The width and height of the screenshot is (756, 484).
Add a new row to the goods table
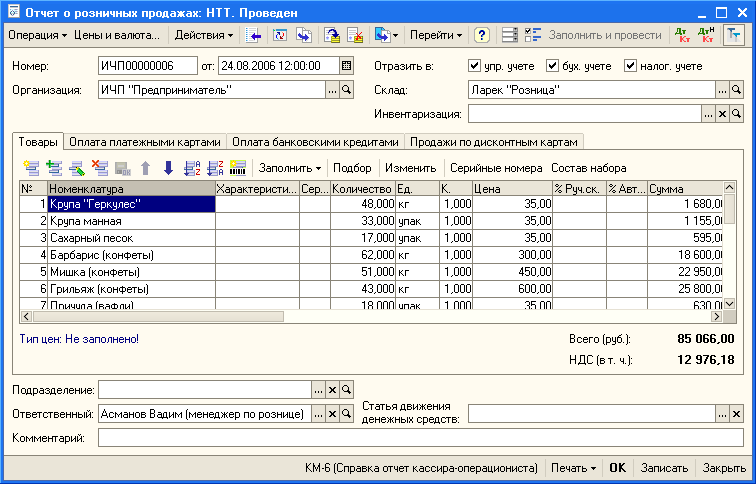(32, 168)
